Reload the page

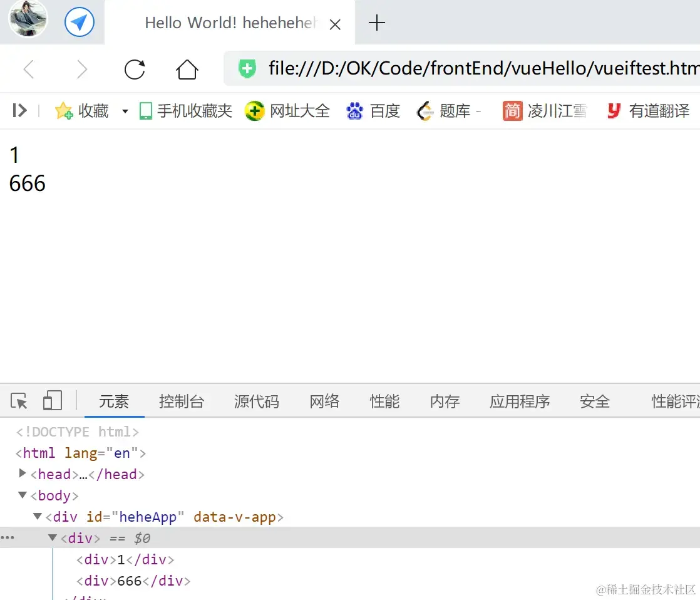[135, 70]
